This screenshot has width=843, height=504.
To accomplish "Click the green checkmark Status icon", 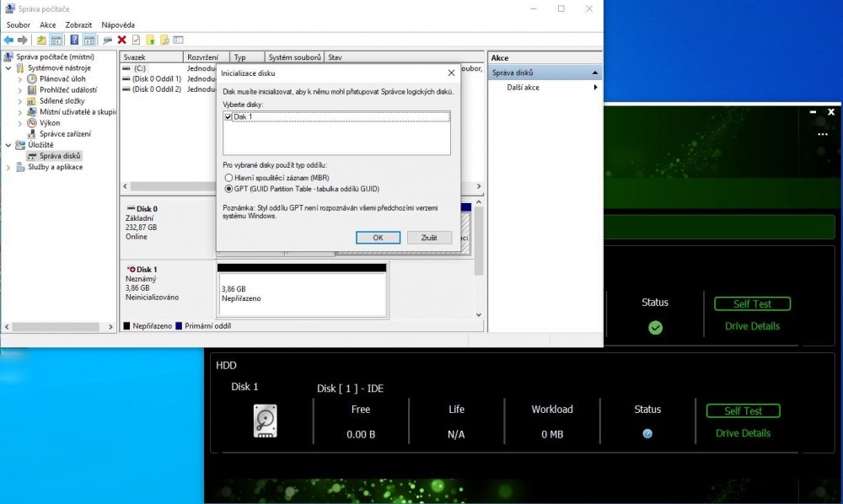I will [x=655, y=328].
